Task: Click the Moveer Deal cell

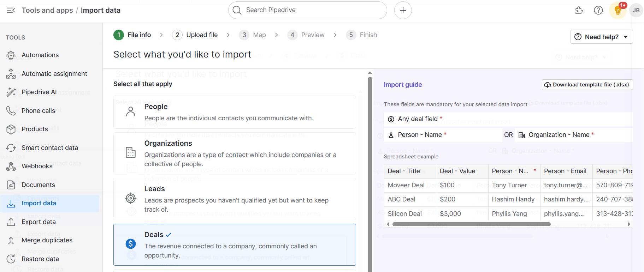Action: coord(410,185)
